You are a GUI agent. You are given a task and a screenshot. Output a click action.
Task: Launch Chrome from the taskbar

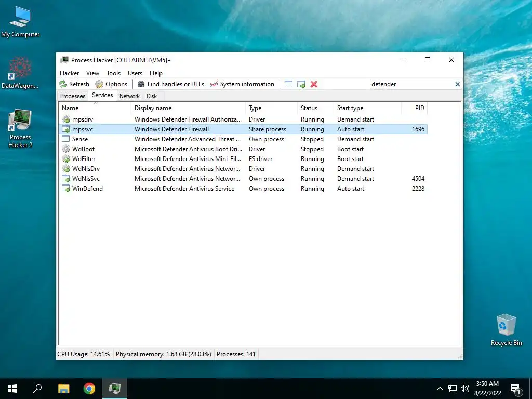tap(89, 389)
